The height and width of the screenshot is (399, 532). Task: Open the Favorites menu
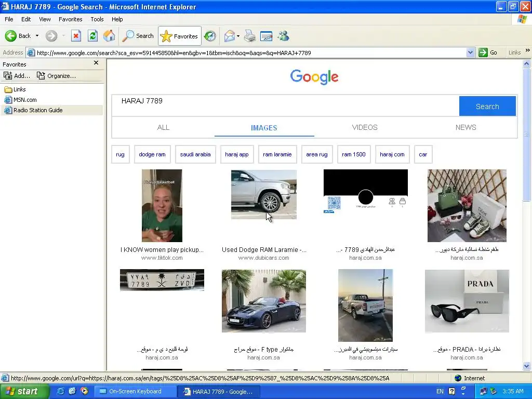70,19
